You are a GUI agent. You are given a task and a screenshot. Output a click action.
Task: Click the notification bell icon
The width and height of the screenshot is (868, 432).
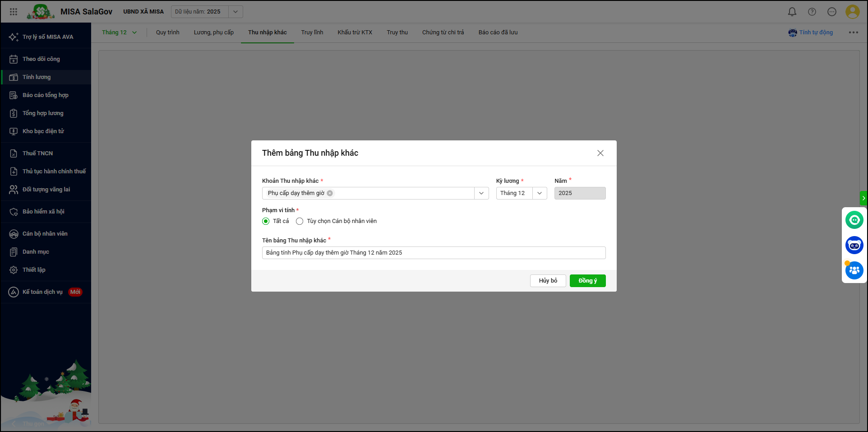[792, 12]
